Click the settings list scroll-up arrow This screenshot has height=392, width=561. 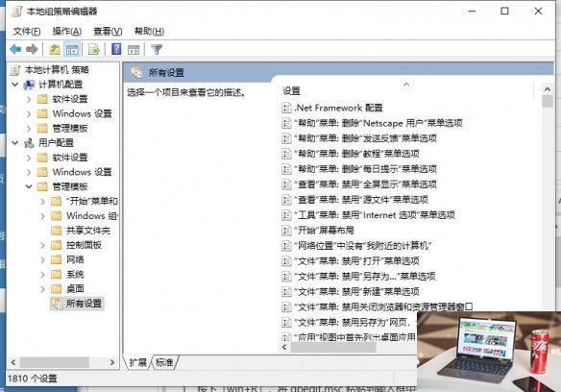(x=547, y=89)
